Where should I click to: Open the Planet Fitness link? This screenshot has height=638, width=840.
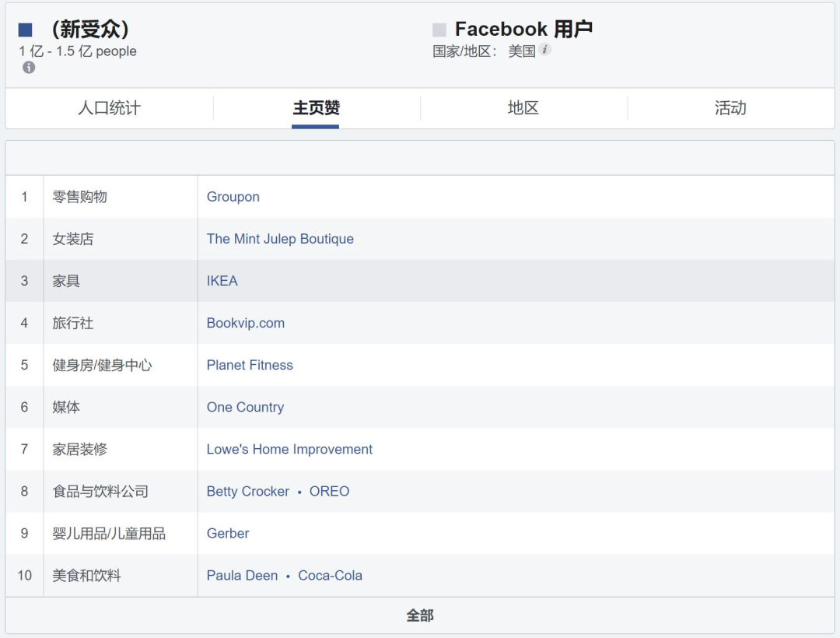coord(250,365)
